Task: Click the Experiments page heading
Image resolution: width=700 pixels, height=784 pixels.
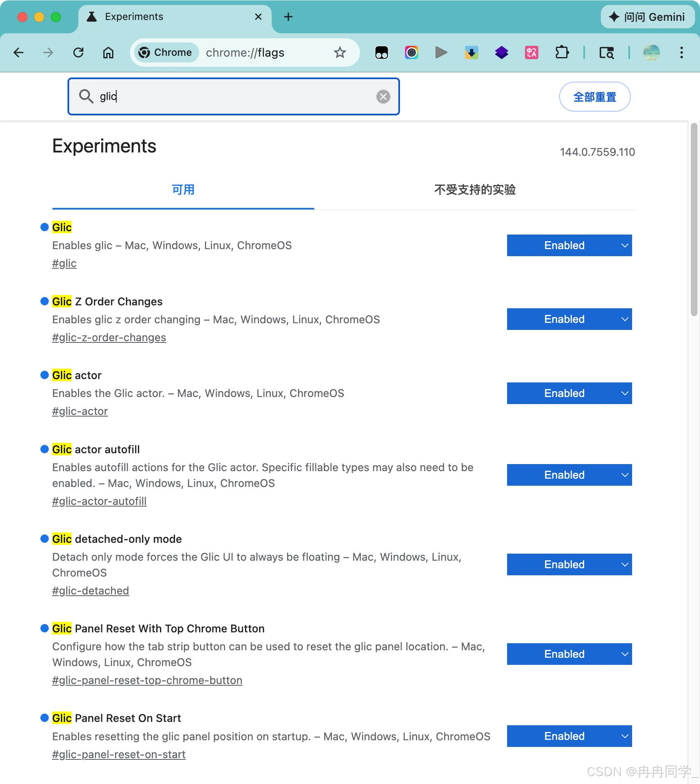Action: click(104, 146)
